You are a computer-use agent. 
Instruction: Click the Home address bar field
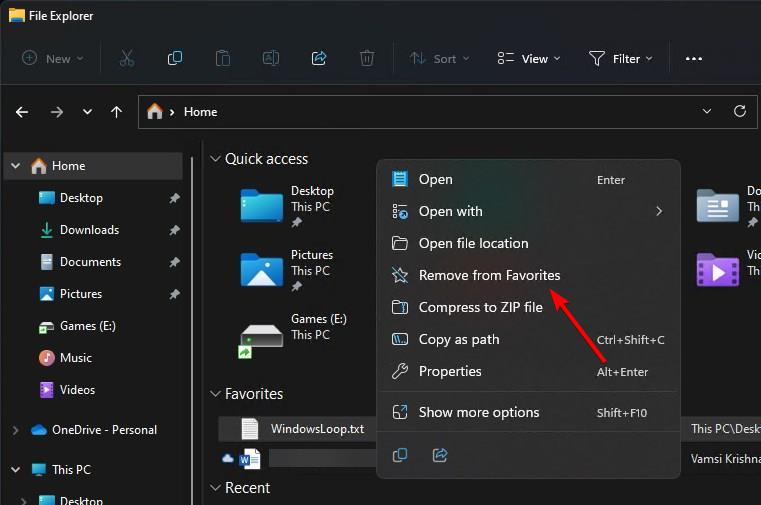420,112
